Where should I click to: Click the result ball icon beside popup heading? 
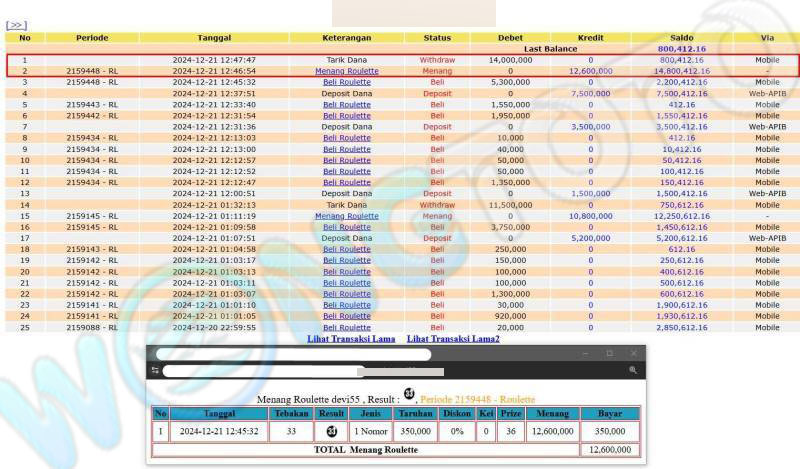pos(409,392)
